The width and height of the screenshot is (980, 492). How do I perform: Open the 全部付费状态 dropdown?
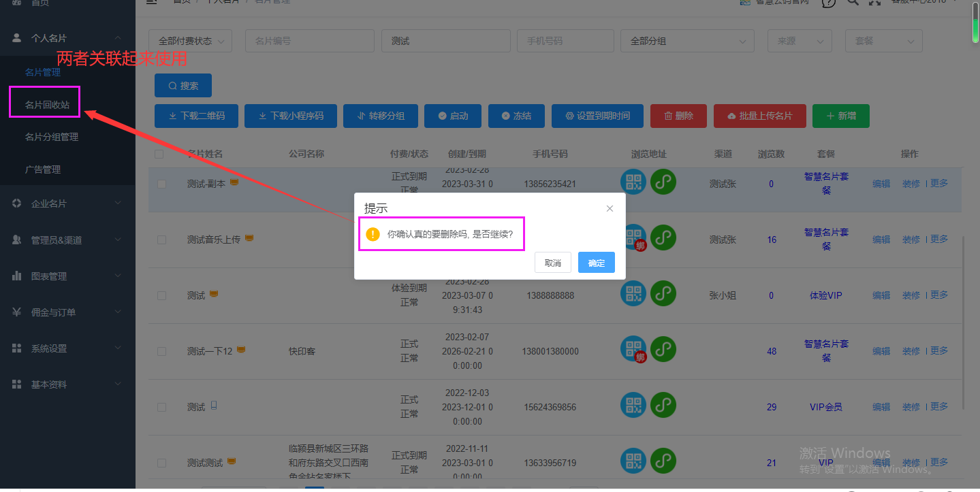click(190, 41)
